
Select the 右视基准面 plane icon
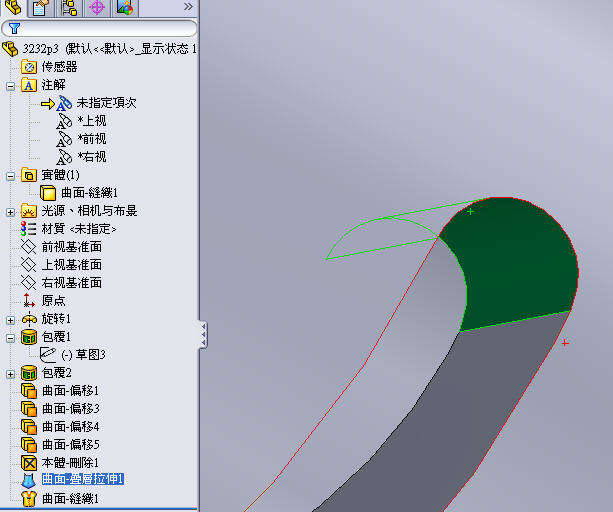click(29, 283)
